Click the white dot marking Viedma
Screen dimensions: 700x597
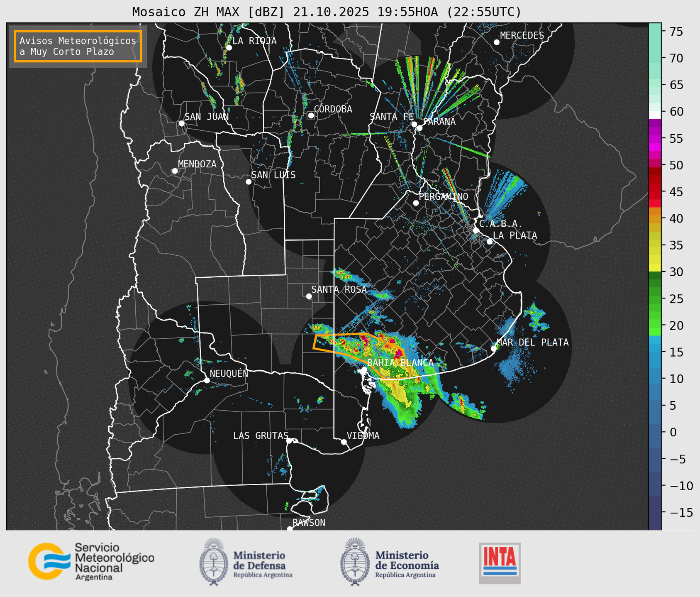tap(344, 442)
